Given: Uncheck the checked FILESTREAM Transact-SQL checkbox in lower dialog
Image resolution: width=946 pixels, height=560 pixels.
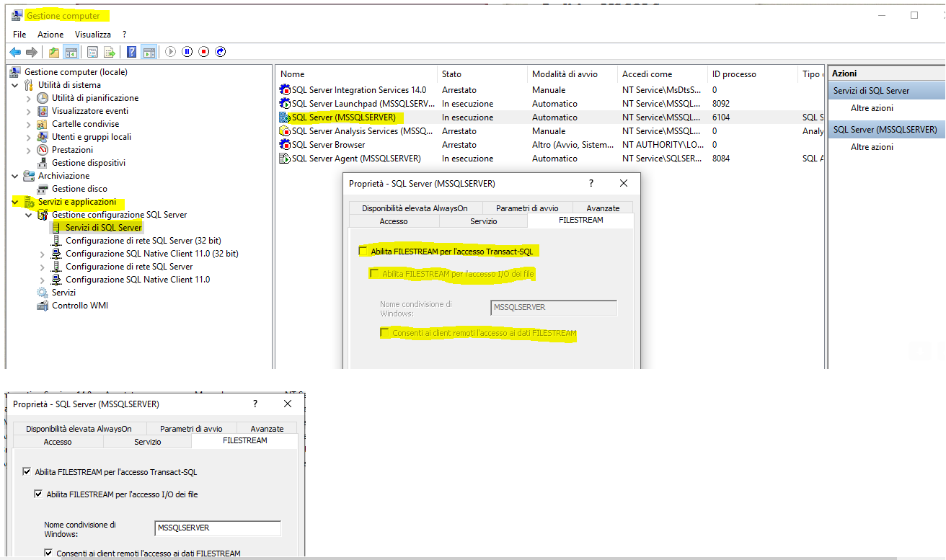Looking at the screenshot, I should click(x=27, y=473).
